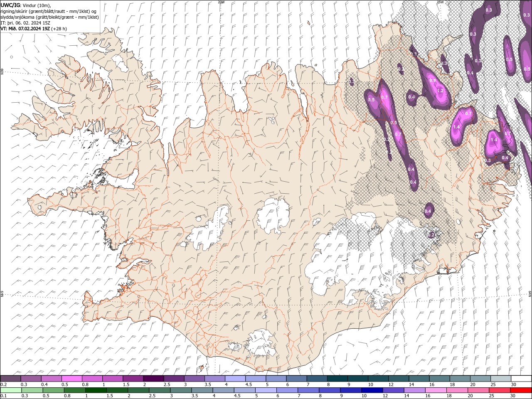Click the '64N' latitude label on right edge
532x399 pixels.
point(530,294)
